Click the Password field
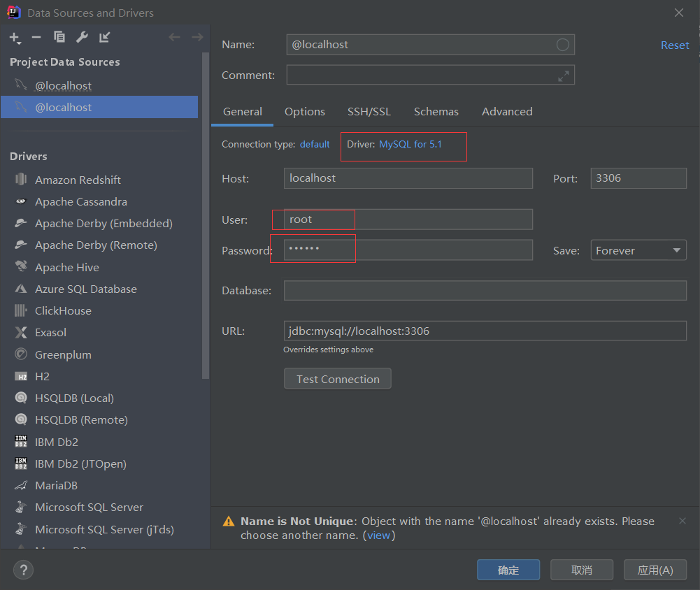The height and width of the screenshot is (590, 700). (408, 250)
